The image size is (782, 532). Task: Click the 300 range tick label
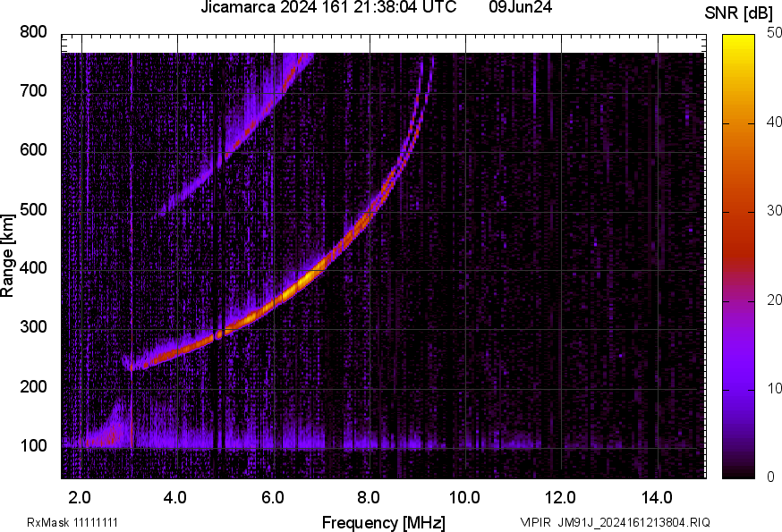click(33, 327)
